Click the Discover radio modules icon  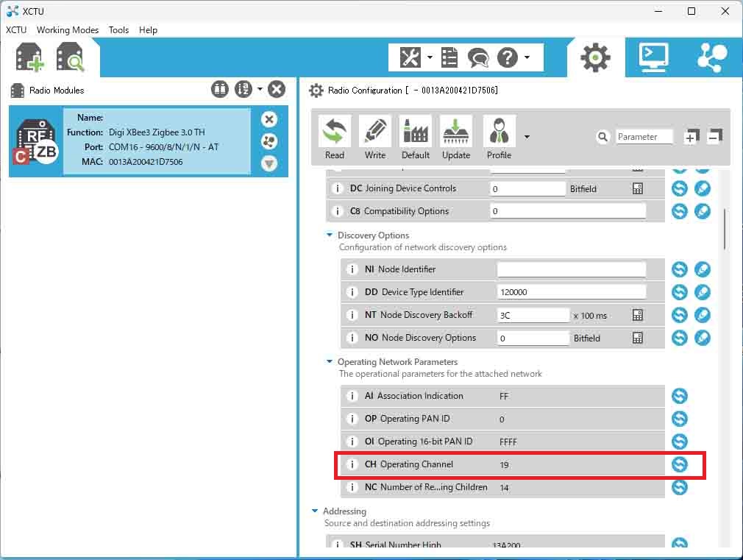tap(71, 57)
